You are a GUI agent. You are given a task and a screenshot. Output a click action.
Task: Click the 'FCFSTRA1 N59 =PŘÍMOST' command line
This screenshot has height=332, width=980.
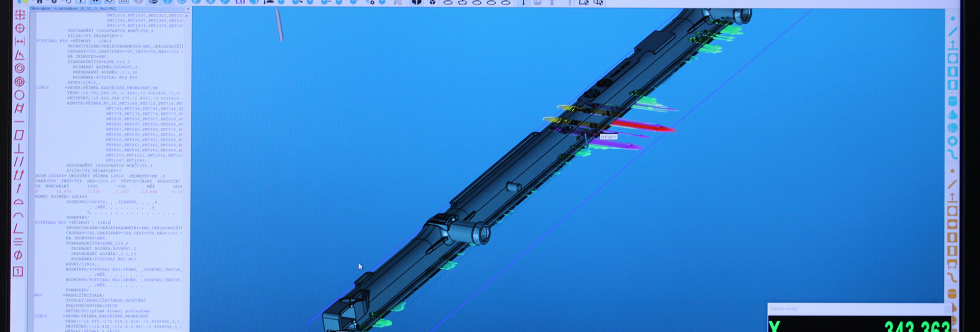74,41
